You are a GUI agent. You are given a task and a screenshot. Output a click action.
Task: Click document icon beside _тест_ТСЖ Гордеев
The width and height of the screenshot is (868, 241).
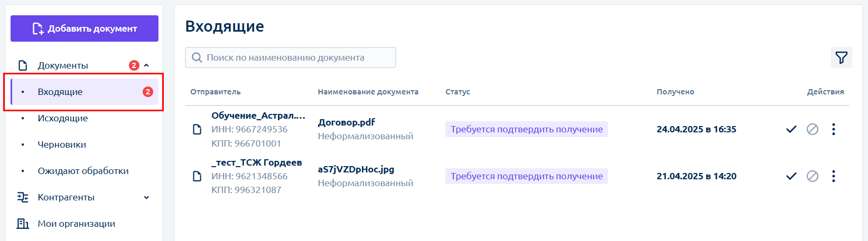(x=197, y=176)
